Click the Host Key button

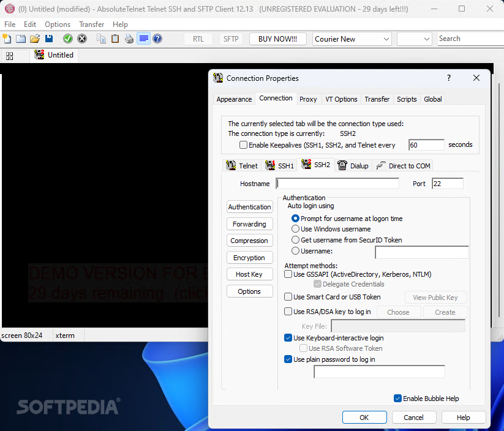tap(249, 274)
